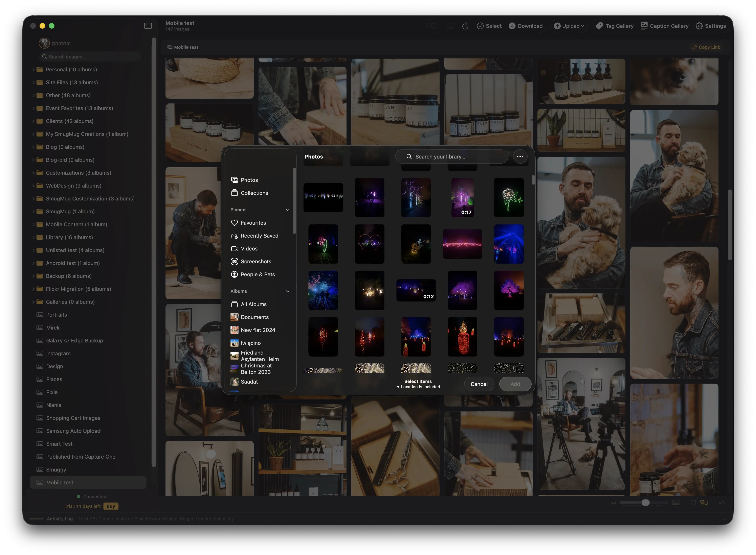Viewport: 756px width, 555px height.
Task: Open Screenshots in the photo picker
Action: click(256, 261)
